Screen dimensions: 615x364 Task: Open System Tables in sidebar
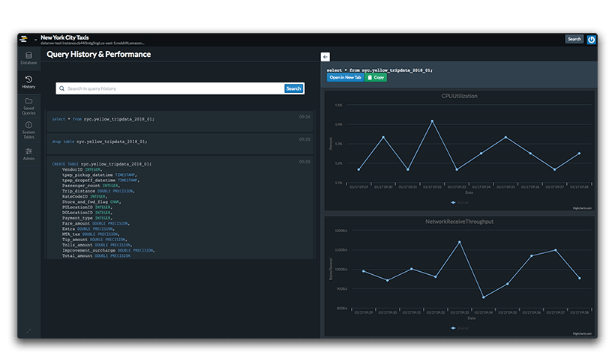tap(28, 130)
